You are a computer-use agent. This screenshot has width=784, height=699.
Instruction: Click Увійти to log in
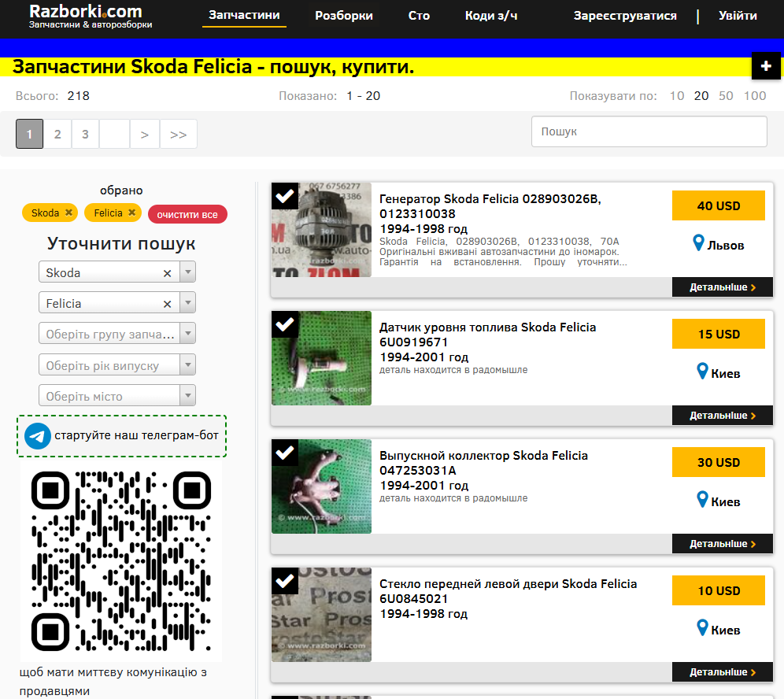tap(738, 16)
